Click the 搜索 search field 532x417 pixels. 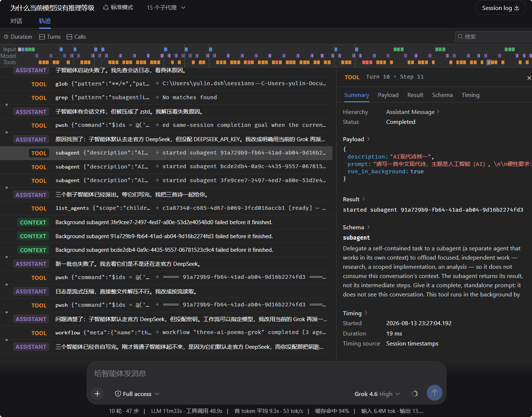494,37
